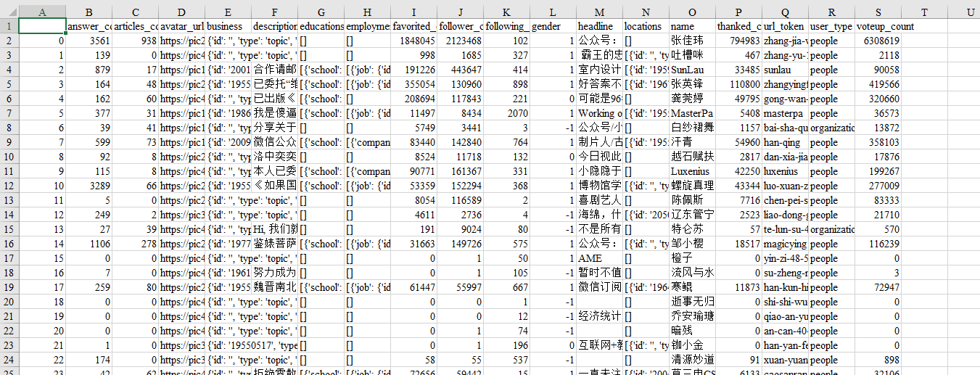This screenshot has width=980, height=375.
Task: Click the cell with value 2123468
Action: [x=461, y=41]
